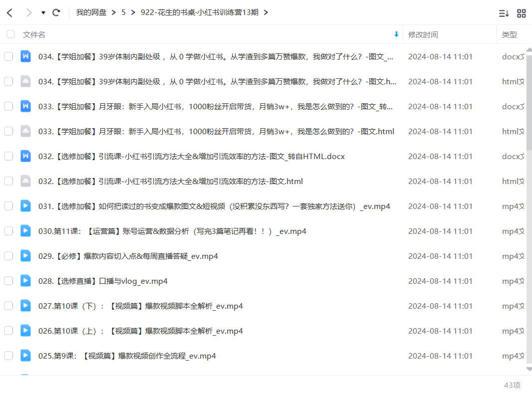Navigate to 我的网盘 breadcrumb
The height and width of the screenshot is (393, 532).
point(91,12)
